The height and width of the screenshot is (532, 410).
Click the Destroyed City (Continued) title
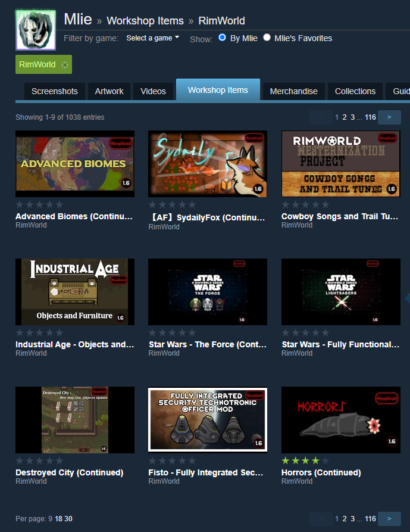pos(70,472)
